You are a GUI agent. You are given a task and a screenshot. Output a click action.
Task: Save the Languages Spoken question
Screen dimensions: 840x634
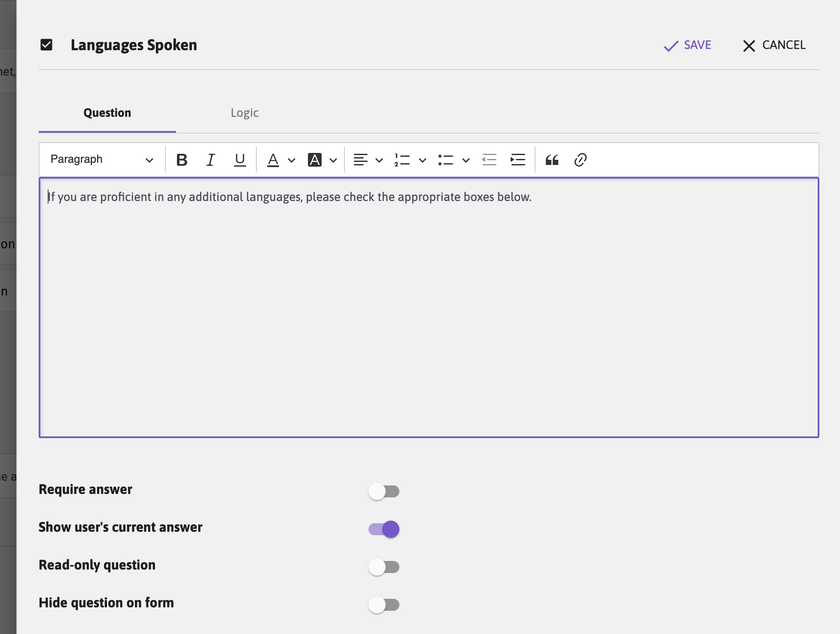pos(687,45)
